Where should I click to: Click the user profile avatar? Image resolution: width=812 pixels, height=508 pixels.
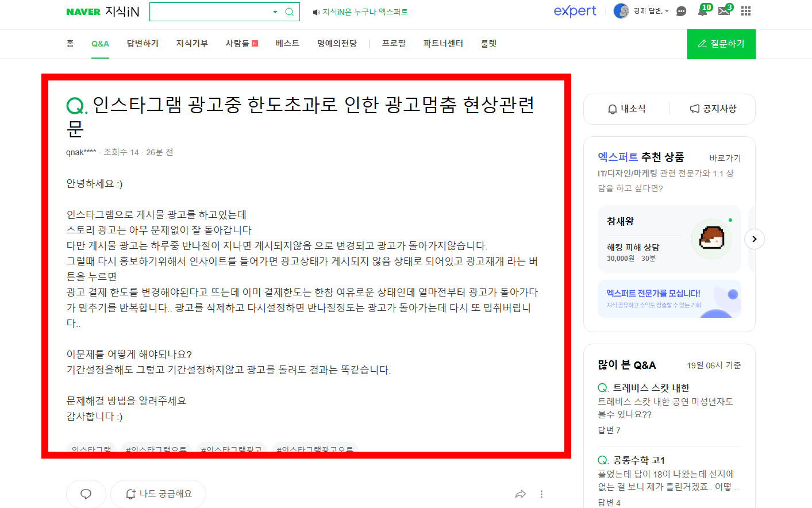point(621,11)
